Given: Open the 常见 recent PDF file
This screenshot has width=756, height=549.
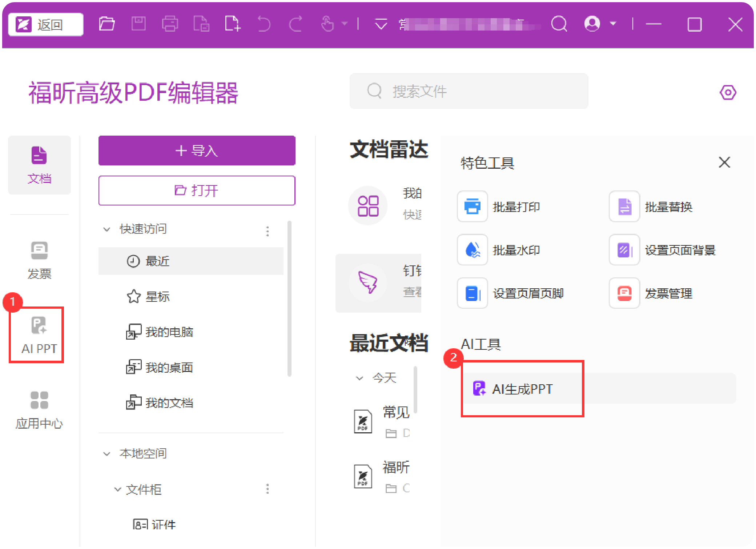Looking at the screenshot, I should click(x=382, y=421).
